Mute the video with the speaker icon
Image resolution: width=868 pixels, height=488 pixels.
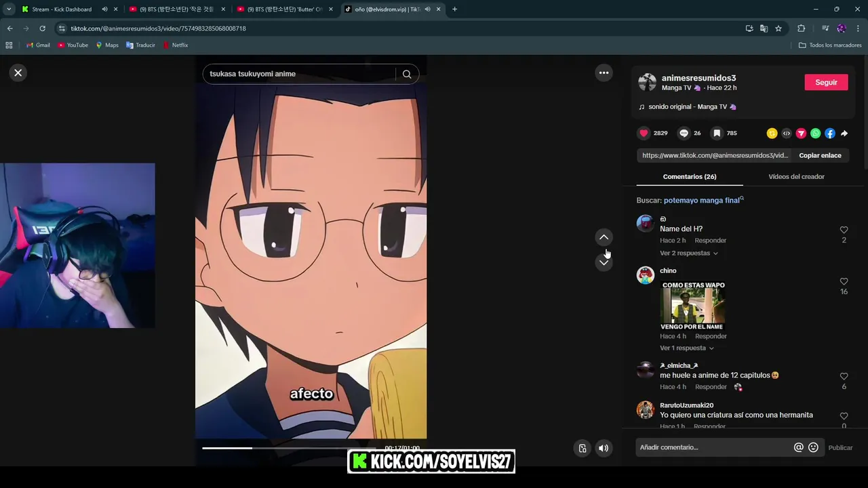(x=604, y=448)
